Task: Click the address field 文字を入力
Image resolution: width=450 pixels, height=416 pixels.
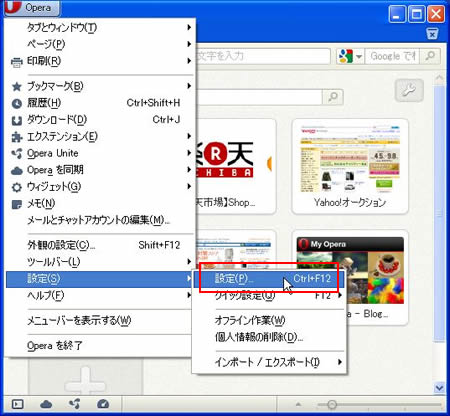Action: 263,56
